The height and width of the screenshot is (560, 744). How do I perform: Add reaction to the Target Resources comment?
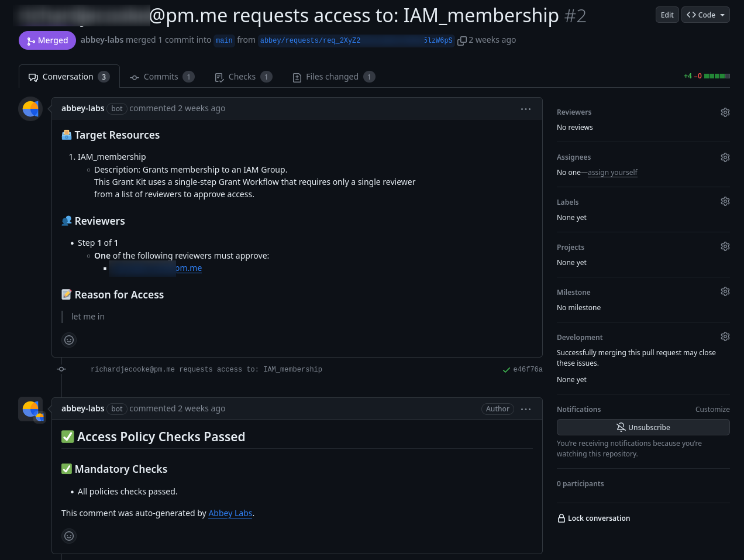point(69,340)
